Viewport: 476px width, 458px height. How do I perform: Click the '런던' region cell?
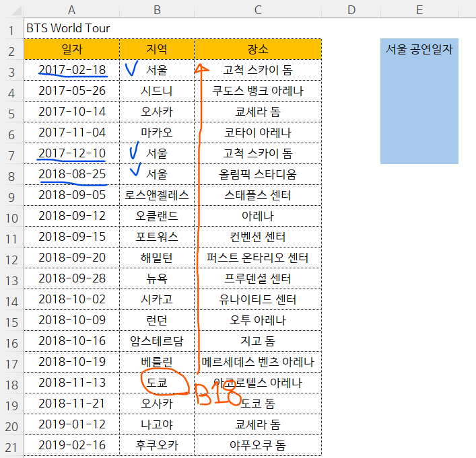pos(157,320)
